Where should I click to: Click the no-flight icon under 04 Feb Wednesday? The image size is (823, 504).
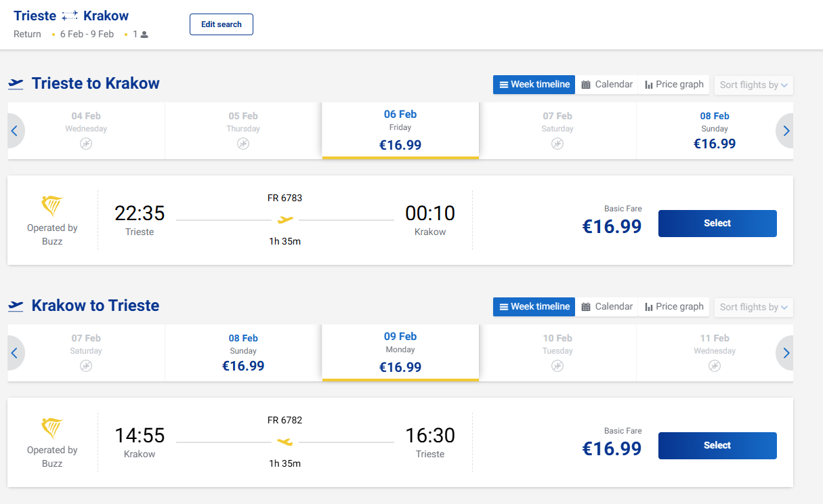(x=86, y=144)
